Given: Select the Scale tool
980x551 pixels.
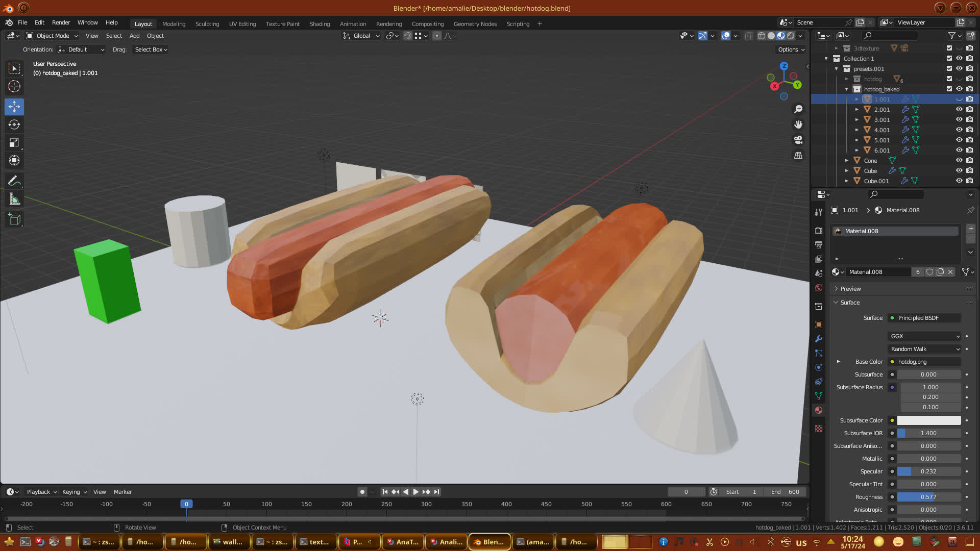Looking at the screenshot, I should click(x=14, y=143).
